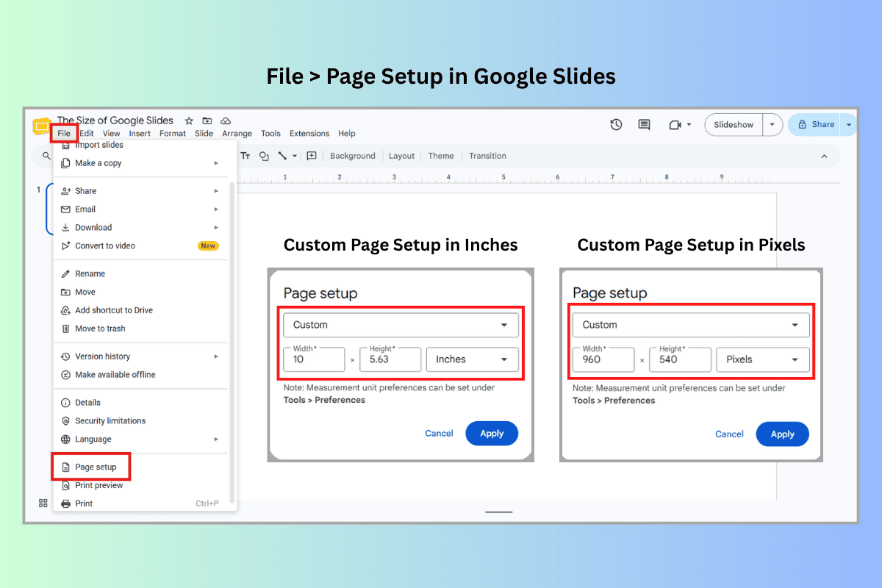Click the globe icon beside Language

[65, 440]
